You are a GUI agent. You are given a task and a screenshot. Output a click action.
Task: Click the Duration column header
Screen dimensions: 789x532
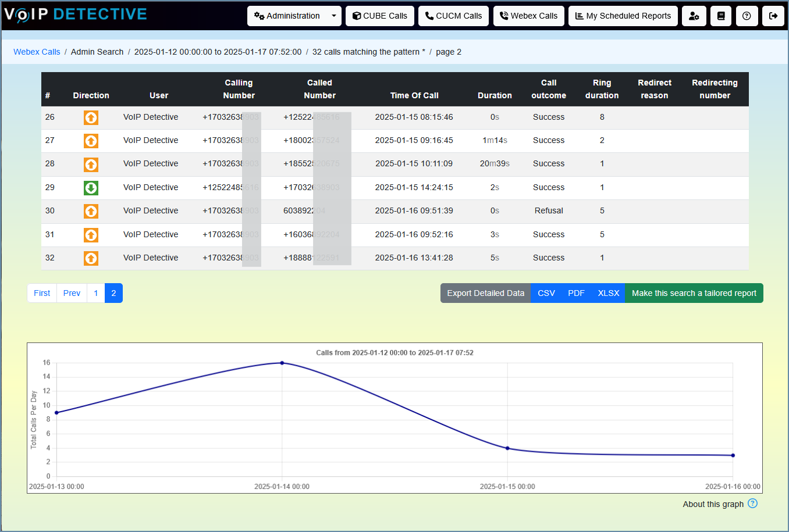495,95
